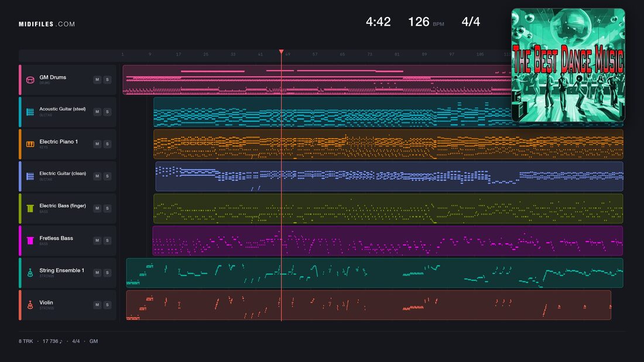Image resolution: width=644 pixels, height=362 pixels.
Task: Jump to bar 73 on the timeline ruler
Action: (369, 54)
